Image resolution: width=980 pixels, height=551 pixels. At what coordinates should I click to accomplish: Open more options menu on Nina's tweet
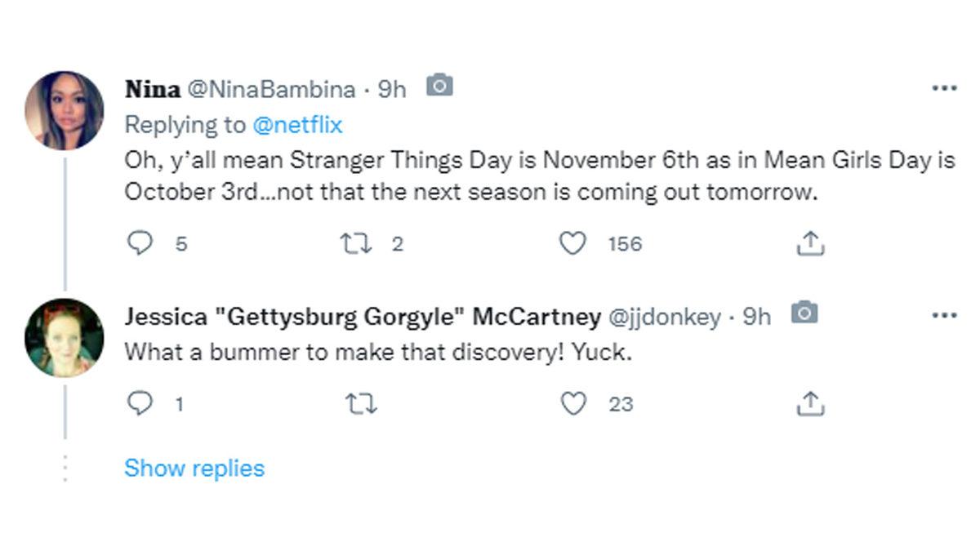944,88
